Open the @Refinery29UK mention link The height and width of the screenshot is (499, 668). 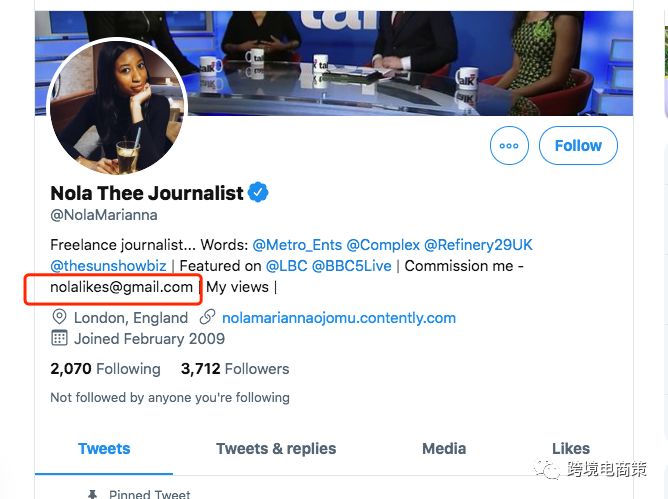point(478,245)
